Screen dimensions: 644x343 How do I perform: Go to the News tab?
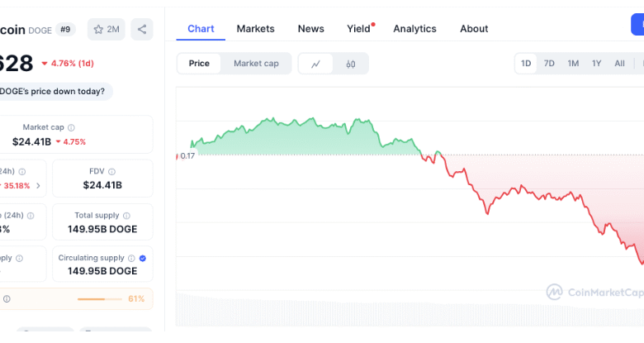point(310,28)
